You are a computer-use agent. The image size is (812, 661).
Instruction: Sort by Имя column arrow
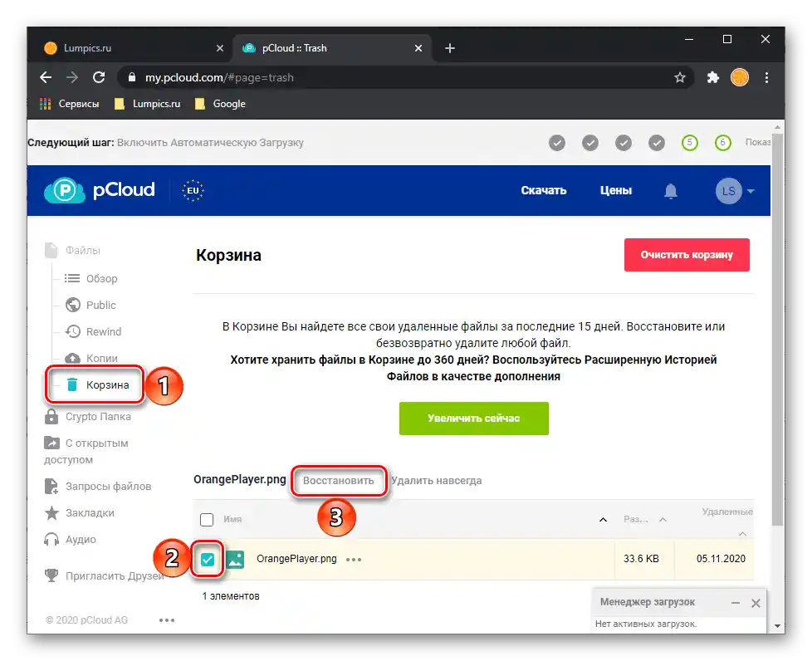click(x=603, y=520)
